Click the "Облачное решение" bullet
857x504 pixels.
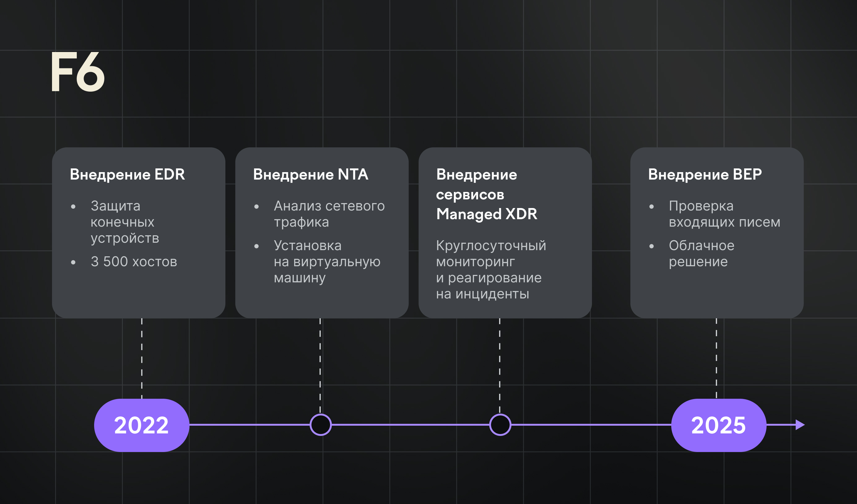(x=701, y=253)
